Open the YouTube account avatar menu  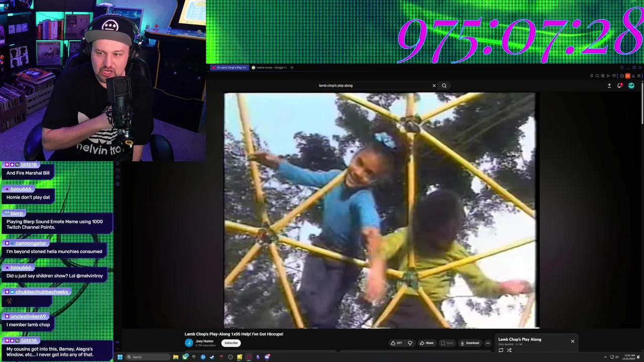pos(631,85)
